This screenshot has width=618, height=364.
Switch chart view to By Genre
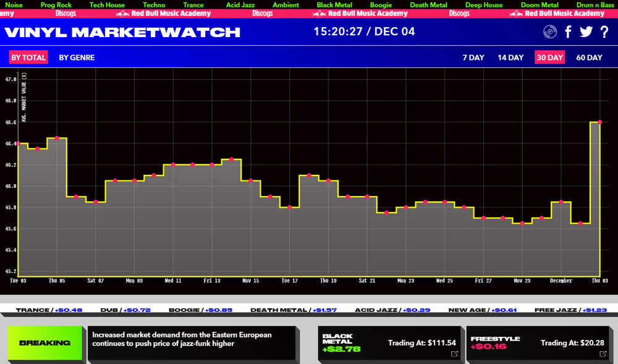[77, 57]
